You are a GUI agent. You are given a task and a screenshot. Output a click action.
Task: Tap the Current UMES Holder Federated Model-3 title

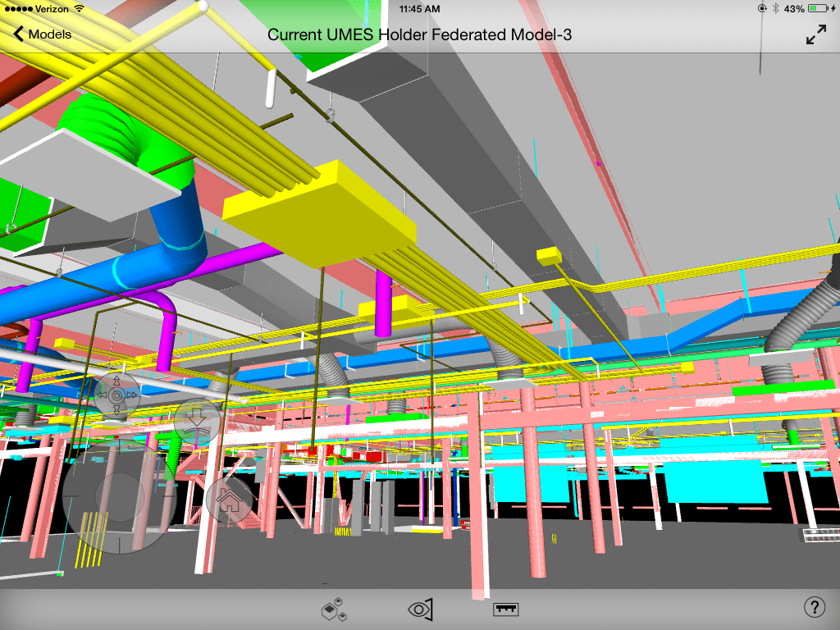click(419, 34)
